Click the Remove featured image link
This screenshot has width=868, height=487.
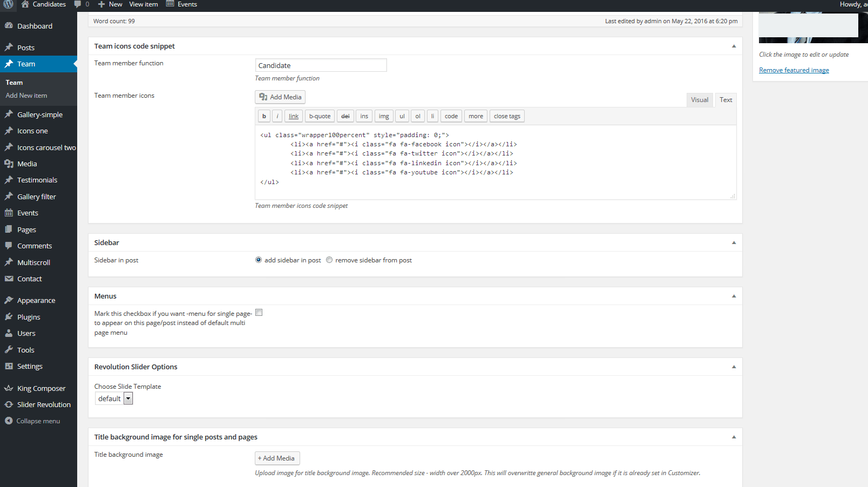794,70
